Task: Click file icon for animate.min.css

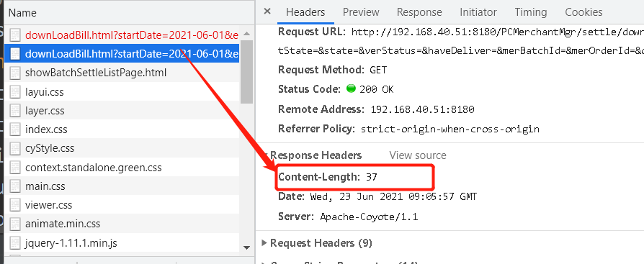Action: [15, 224]
